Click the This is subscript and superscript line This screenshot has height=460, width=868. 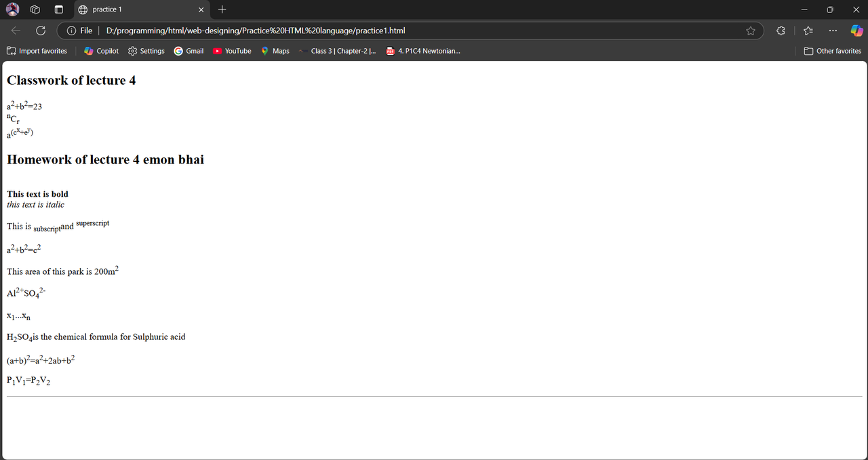(58, 225)
